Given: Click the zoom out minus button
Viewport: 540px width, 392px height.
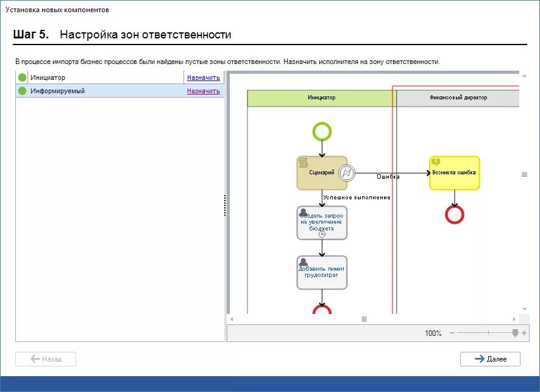Looking at the screenshot, I should click(x=452, y=333).
